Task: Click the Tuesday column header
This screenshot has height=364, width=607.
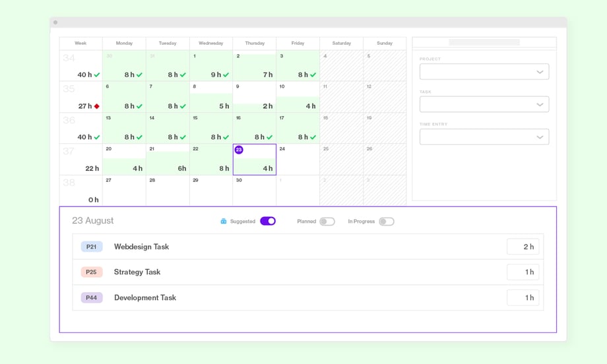Action: click(x=168, y=44)
